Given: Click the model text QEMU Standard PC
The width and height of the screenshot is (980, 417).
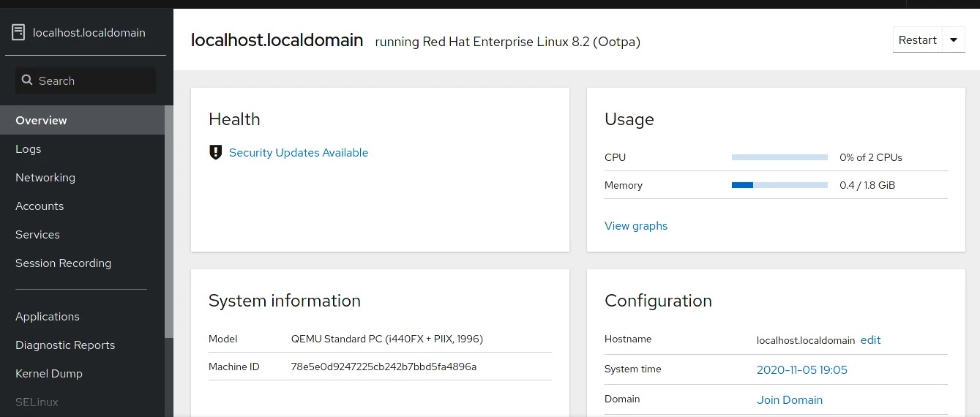Looking at the screenshot, I should 387,339.
